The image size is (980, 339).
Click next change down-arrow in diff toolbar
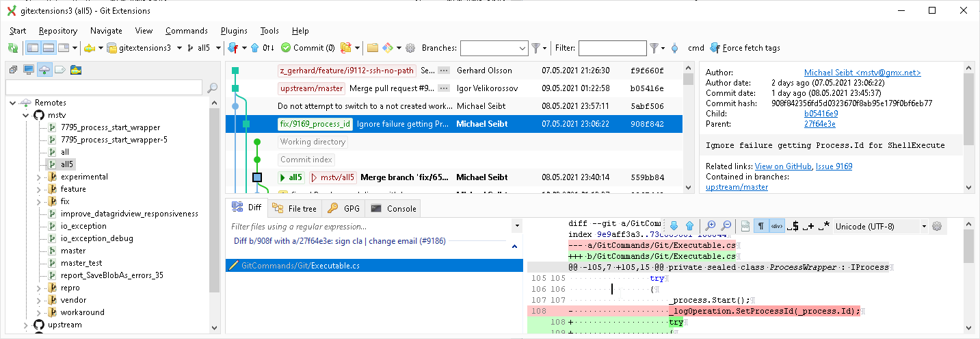[674, 226]
